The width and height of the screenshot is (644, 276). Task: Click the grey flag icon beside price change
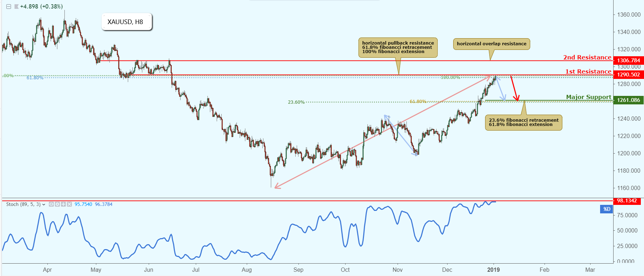(16, 7)
